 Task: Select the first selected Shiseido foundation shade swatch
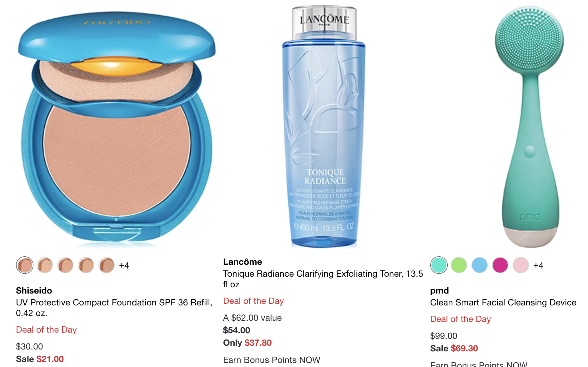coord(25,265)
